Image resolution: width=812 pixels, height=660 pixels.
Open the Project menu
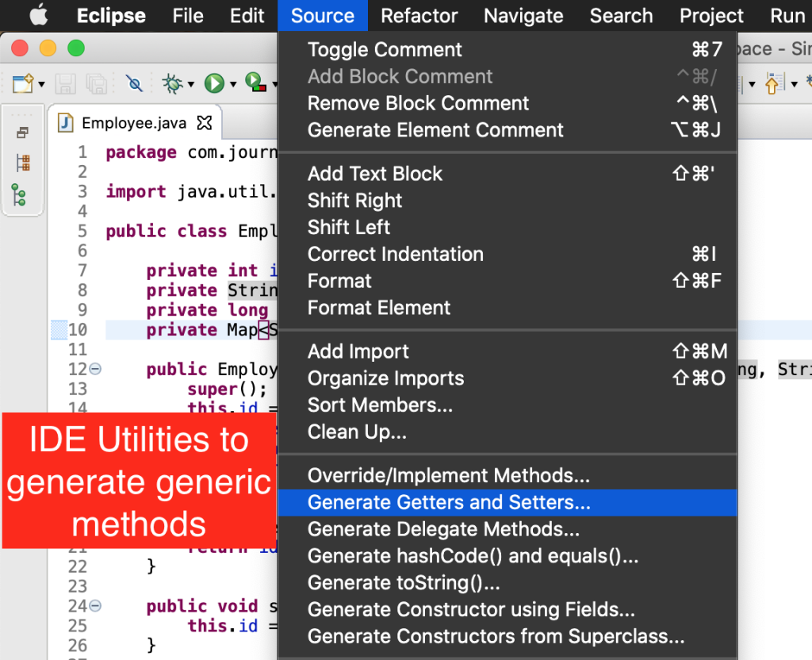pyautogui.click(x=711, y=16)
